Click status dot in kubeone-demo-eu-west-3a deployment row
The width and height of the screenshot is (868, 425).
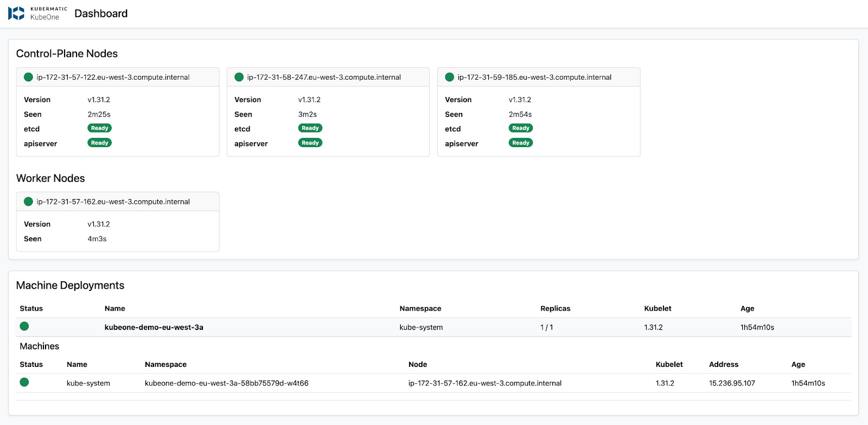tap(24, 326)
